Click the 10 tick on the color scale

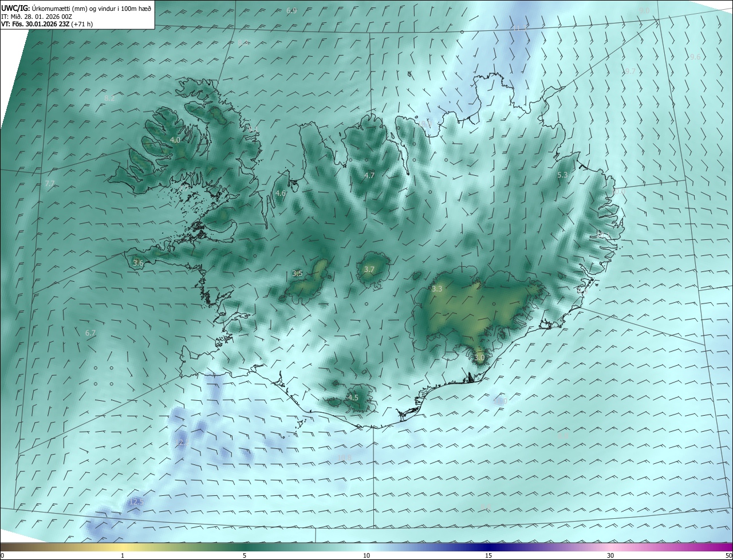[366, 555]
